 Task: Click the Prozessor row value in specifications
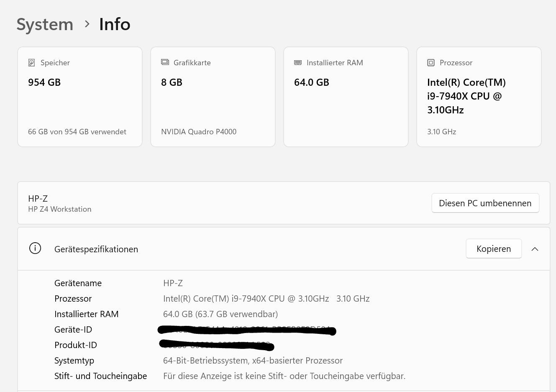point(266,299)
